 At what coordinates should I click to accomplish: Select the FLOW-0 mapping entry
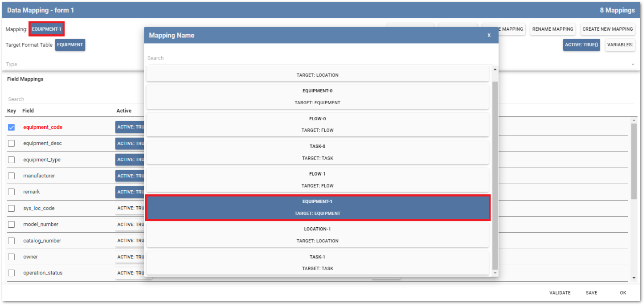(x=317, y=124)
